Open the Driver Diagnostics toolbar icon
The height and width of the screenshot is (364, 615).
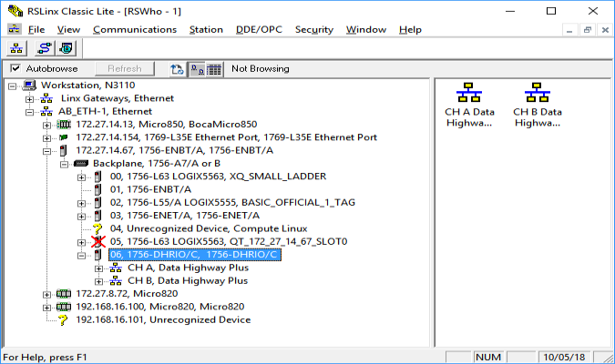67,48
